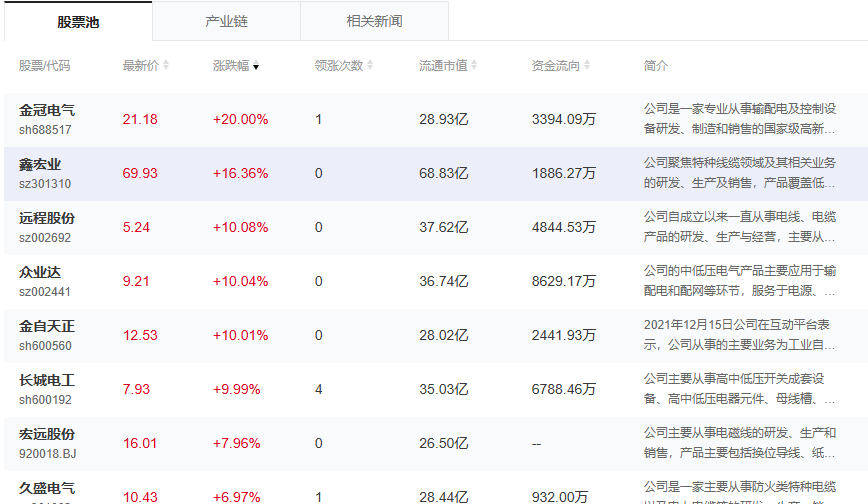Open stock 金自天正
This screenshot has height=504, width=868.
[47, 326]
